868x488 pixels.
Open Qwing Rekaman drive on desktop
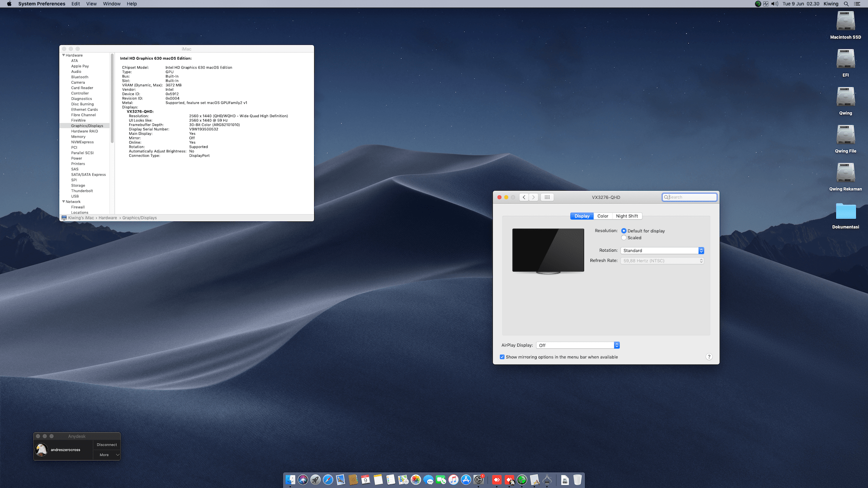(845, 173)
